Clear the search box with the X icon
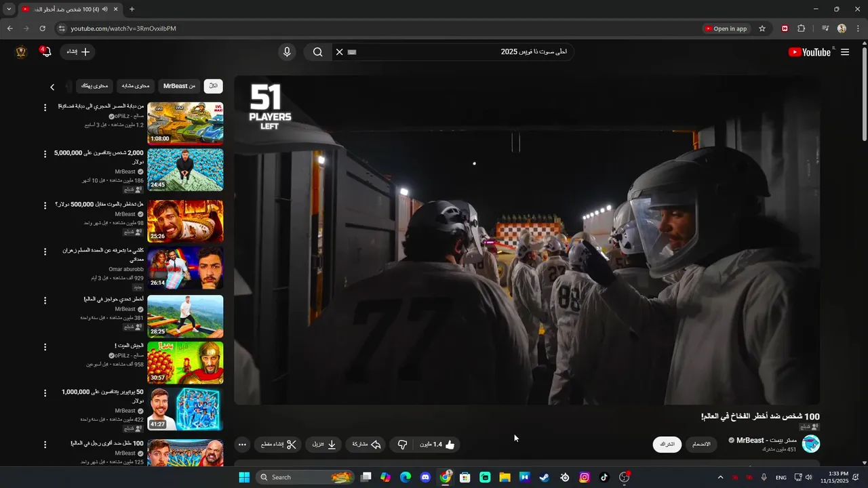868x488 pixels. tap(340, 52)
